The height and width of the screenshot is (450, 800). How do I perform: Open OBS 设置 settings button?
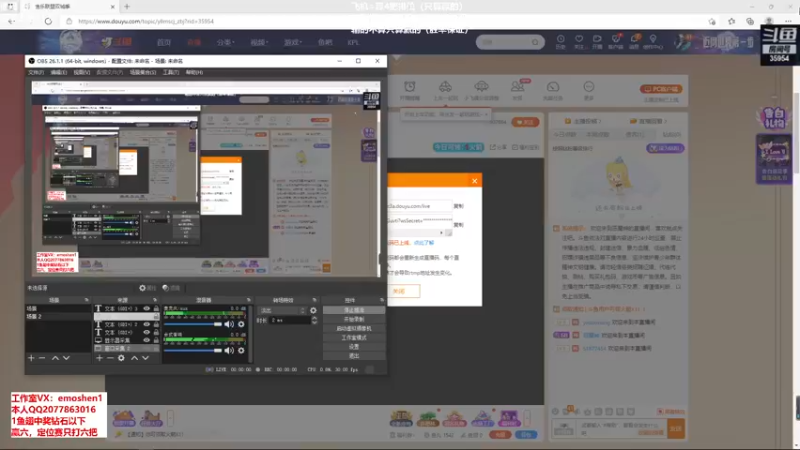click(x=354, y=347)
